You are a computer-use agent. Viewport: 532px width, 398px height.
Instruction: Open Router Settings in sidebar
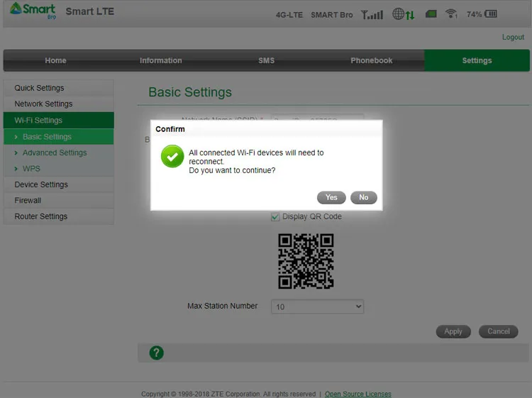pyautogui.click(x=58, y=216)
